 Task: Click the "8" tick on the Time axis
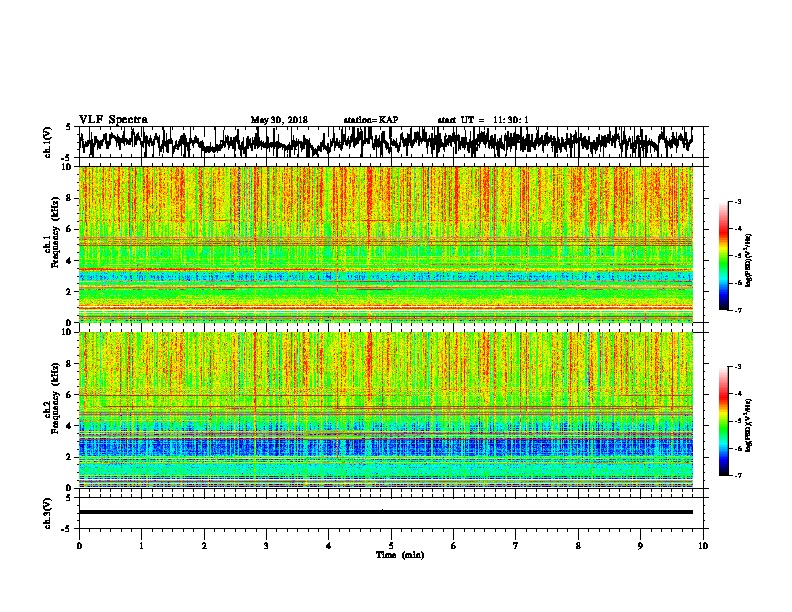(x=578, y=546)
